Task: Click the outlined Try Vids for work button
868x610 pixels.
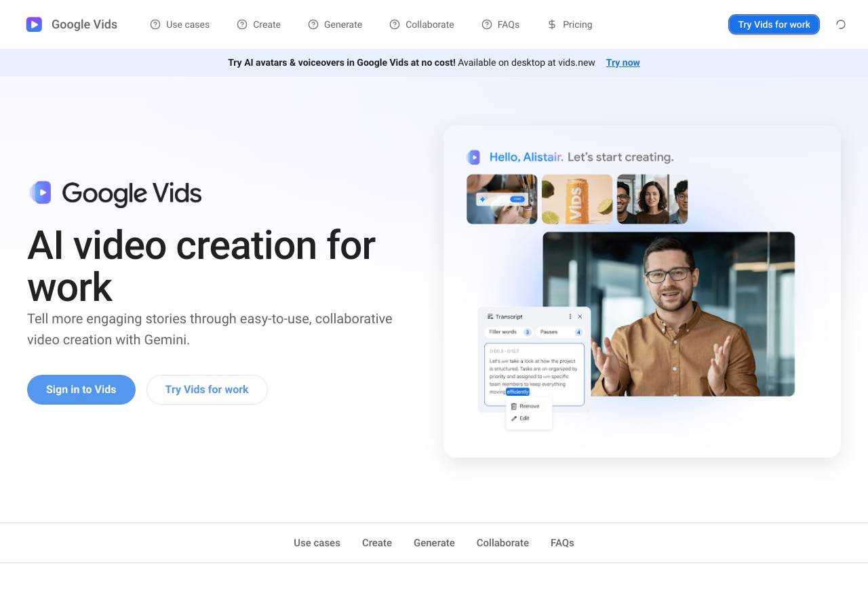Action: click(207, 390)
